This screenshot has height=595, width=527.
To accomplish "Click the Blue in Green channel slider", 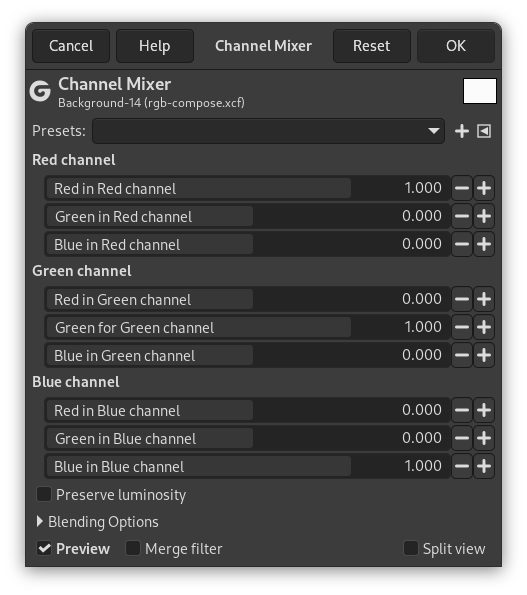I will click(x=247, y=355).
